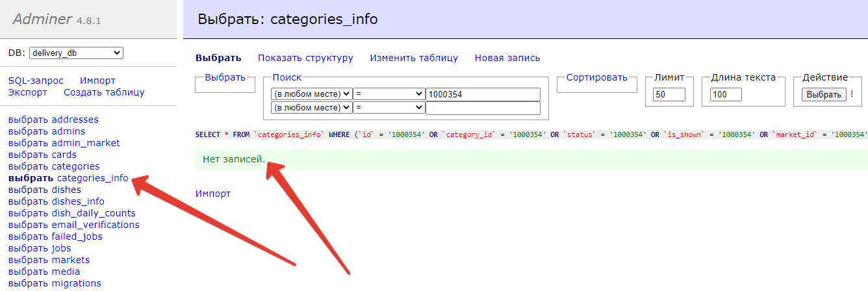Open the first search operator dropdown

(389, 94)
